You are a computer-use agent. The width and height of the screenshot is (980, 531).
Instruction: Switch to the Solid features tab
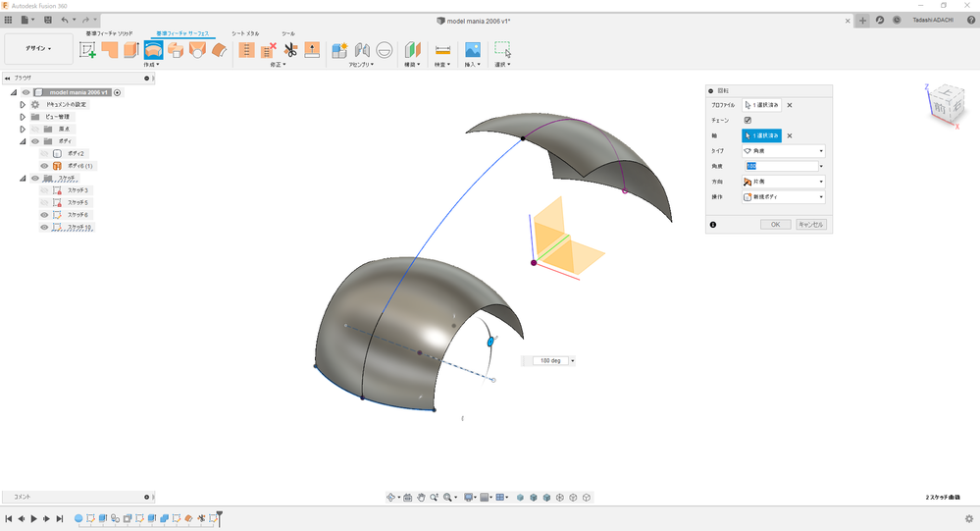point(109,33)
